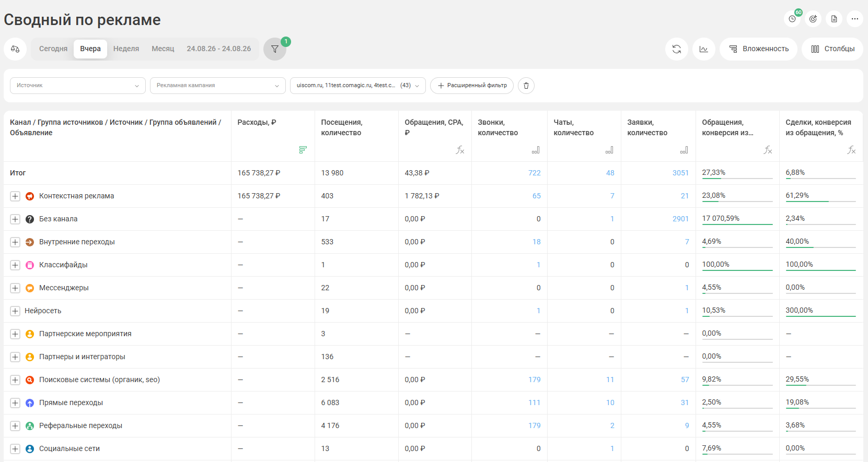
Task: Click the filter funnel icon
Action: point(275,49)
